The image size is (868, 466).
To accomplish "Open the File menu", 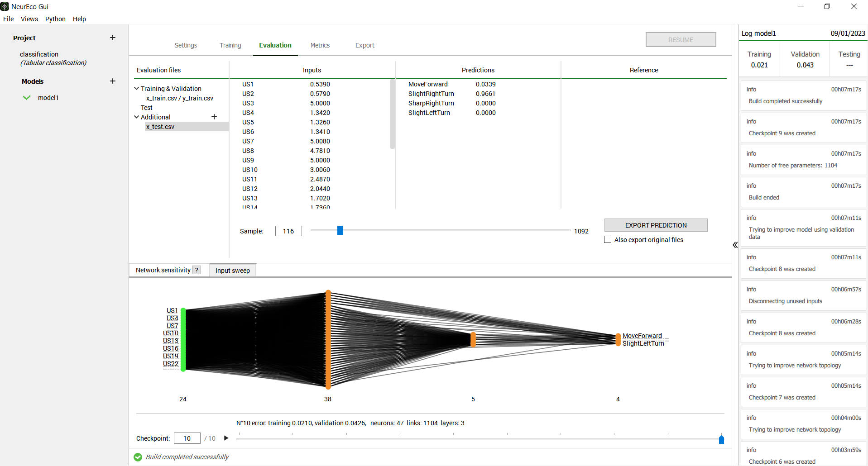I will (9, 19).
